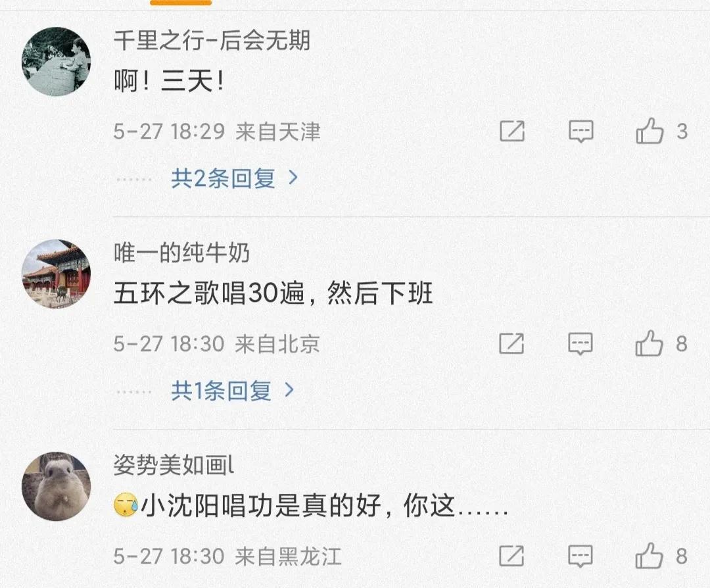Reply to the 啊！三天！ comment
Screen dimensions: 710x588
(x=581, y=132)
